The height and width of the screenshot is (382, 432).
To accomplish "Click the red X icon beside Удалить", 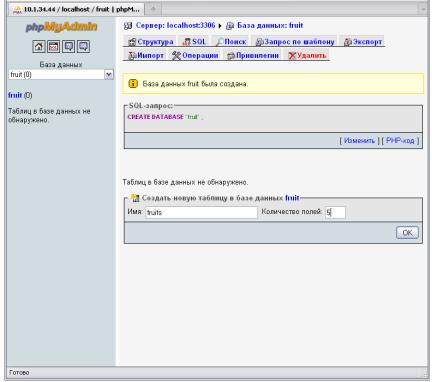I will click(x=292, y=56).
